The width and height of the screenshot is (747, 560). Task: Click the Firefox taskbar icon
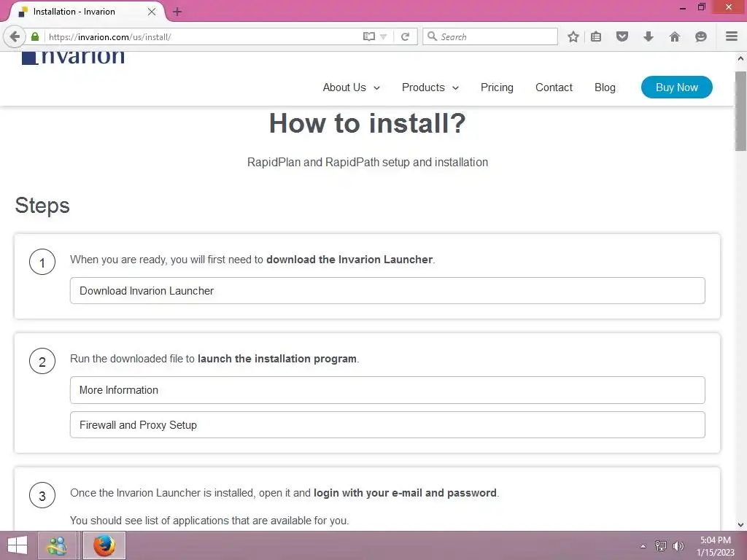(x=104, y=545)
